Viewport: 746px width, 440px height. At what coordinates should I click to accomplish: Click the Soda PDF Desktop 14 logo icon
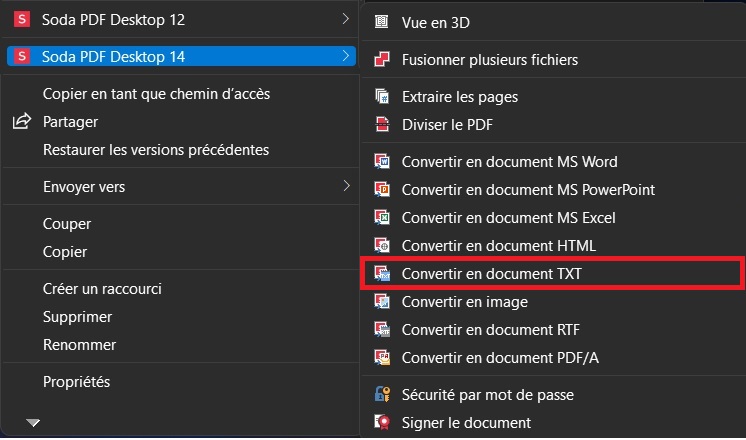pyautogui.click(x=22, y=57)
